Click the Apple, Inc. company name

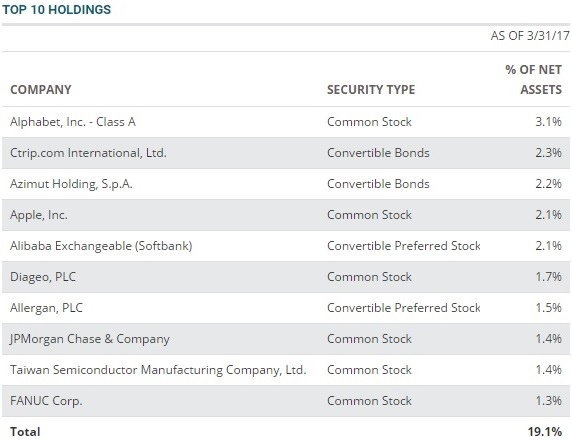click(x=39, y=215)
